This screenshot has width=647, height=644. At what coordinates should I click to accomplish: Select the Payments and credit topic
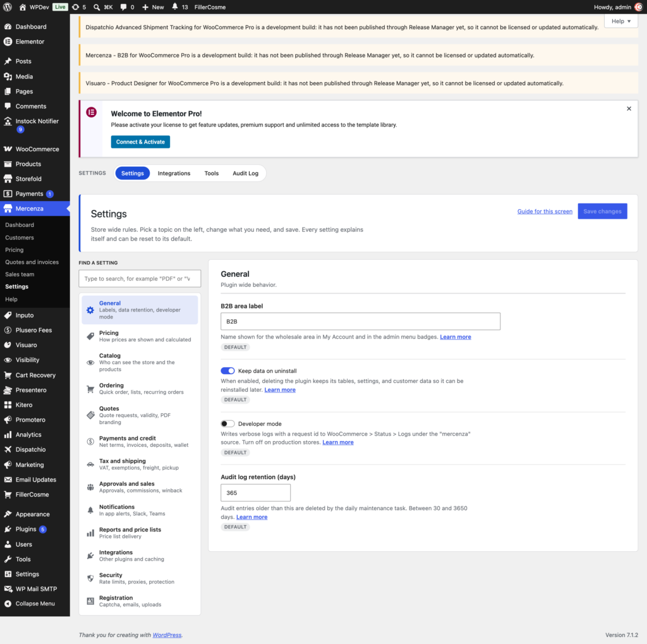pos(140,442)
